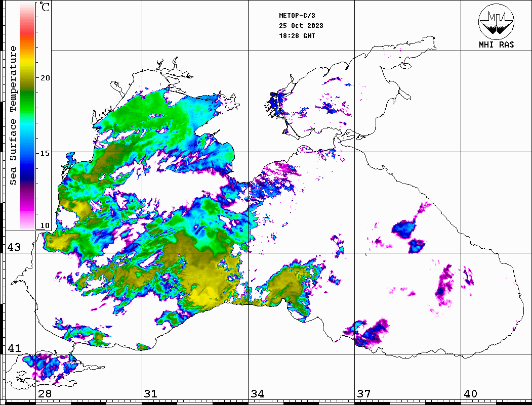This screenshot has width=532, height=405.
Task: Click the temperature color scale bar
Action: point(27,116)
